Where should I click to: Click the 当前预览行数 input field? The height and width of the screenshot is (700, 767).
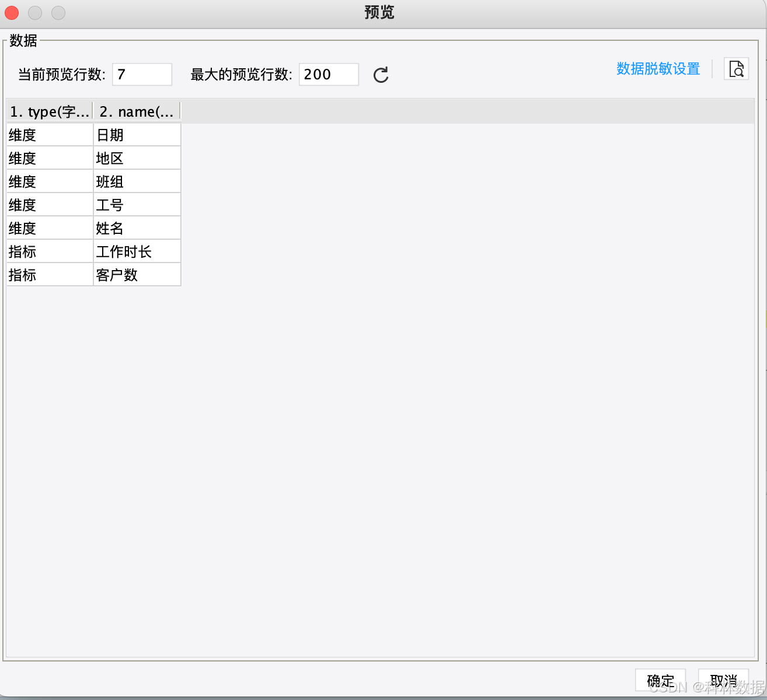tap(142, 75)
